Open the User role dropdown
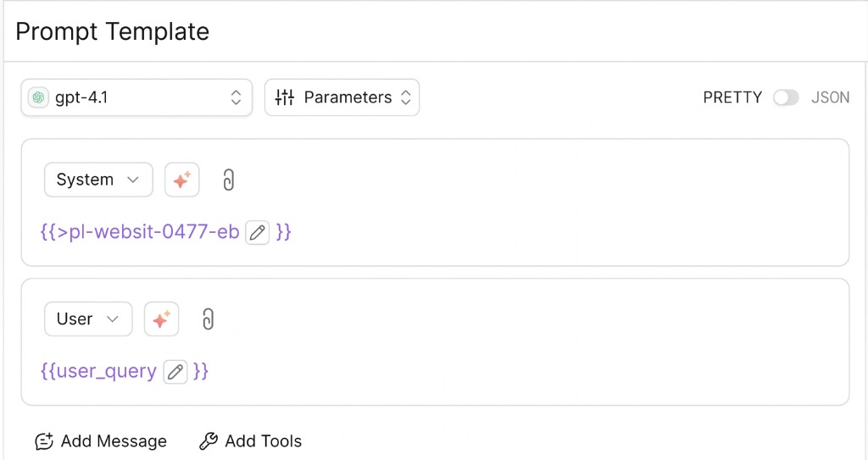 click(88, 319)
